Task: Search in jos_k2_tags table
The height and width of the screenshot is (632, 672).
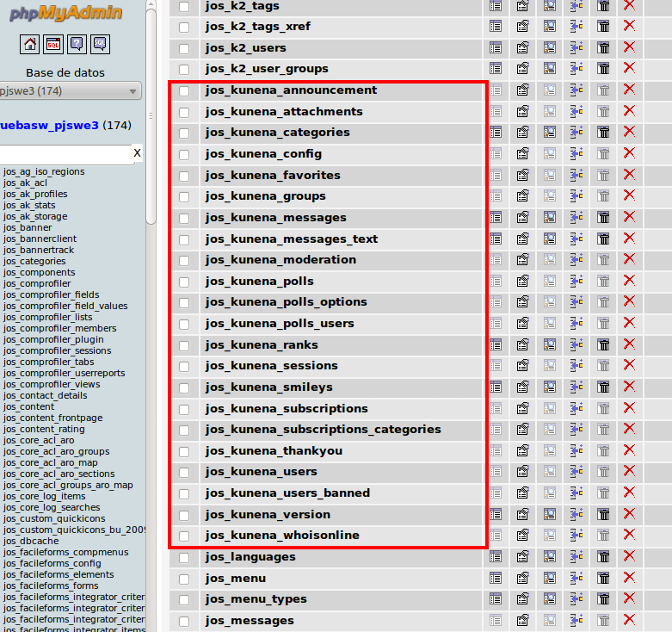Action: tap(550, 5)
